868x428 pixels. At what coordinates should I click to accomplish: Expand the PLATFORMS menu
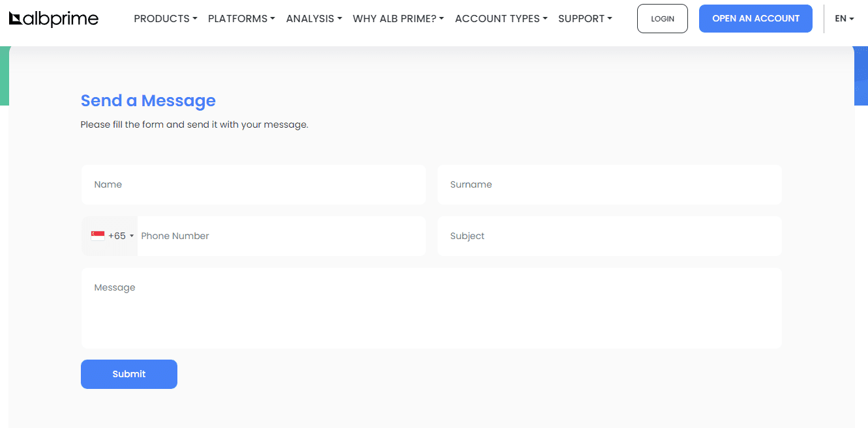pyautogui.click(x=241, y=19)
